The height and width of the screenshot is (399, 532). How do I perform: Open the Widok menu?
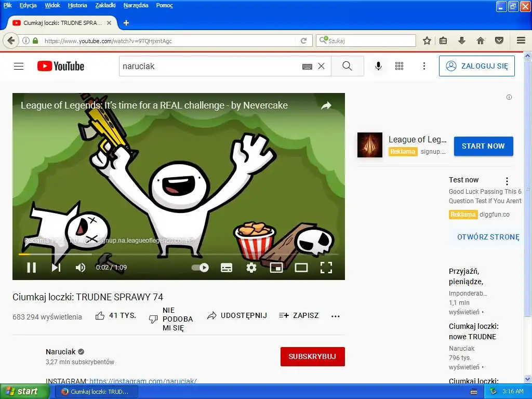[x=52, y=5]
